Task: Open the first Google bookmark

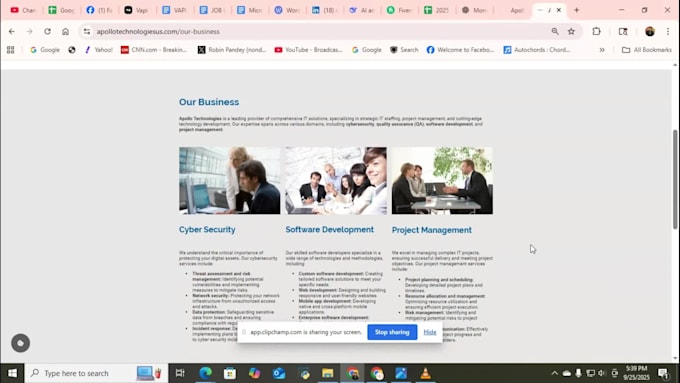Action: coord(45,50)
